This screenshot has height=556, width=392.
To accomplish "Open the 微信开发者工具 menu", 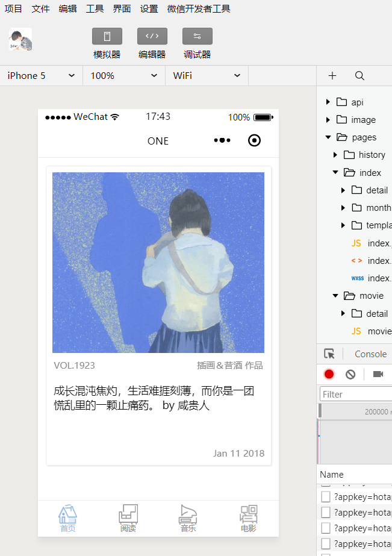I will tap(199, 8).
